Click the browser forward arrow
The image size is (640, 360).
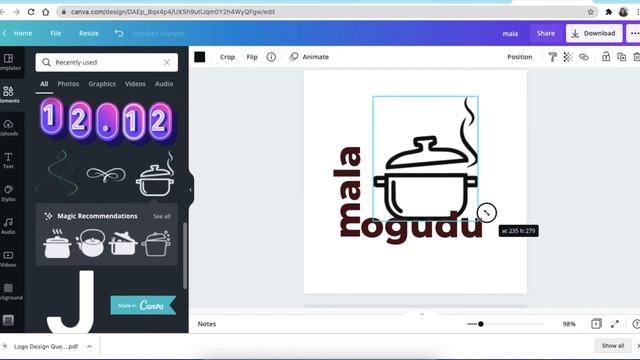[16, 12]
